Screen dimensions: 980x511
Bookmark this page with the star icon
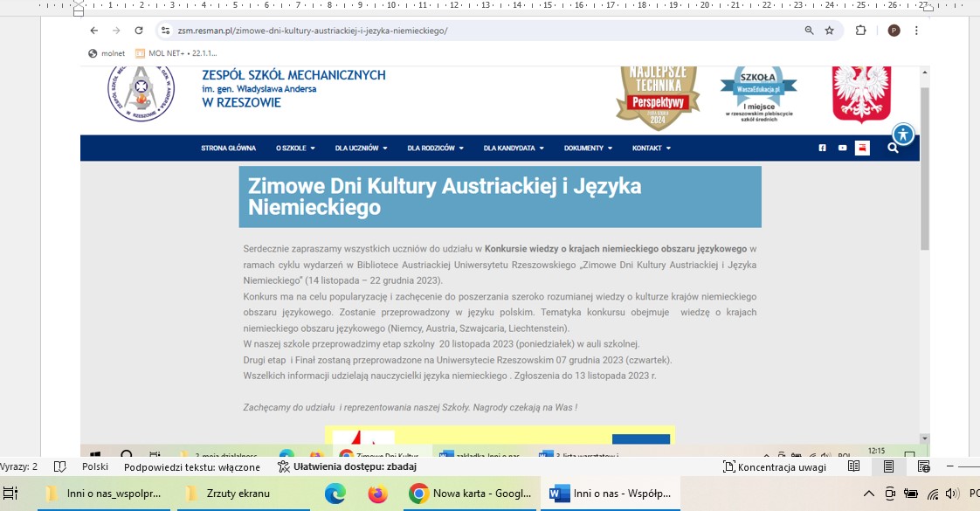pos(829,31)
